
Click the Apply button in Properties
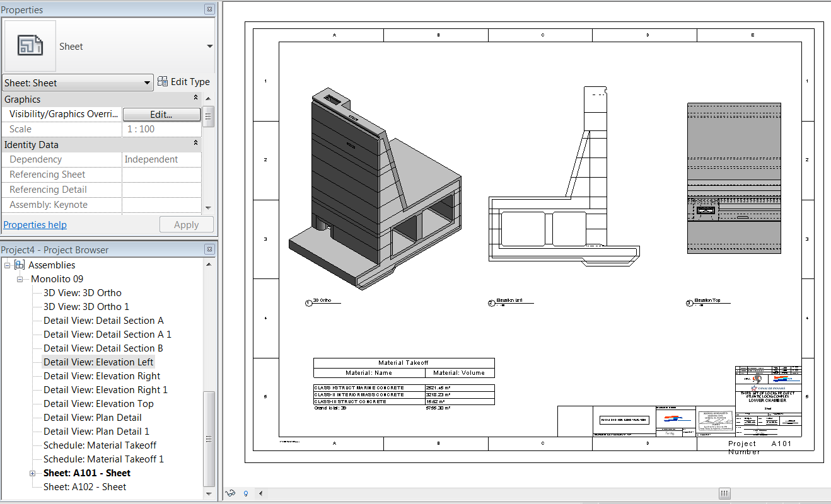click(186, 225)
